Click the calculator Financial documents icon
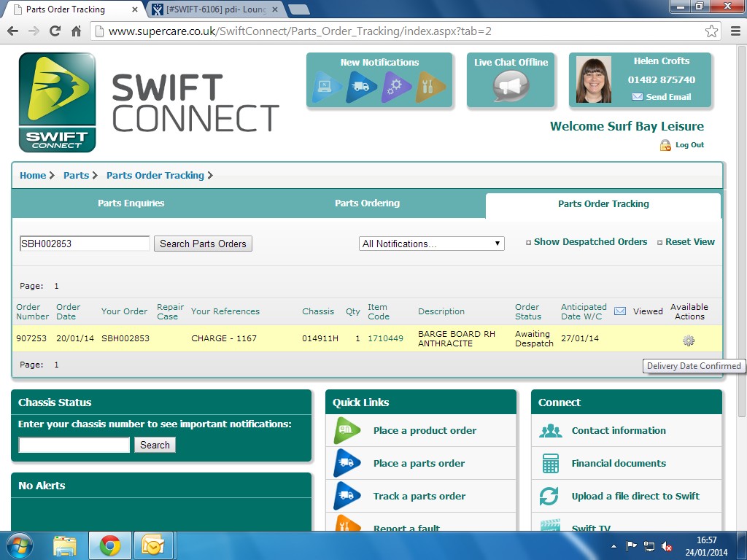The height and width of the screenshot is (560, 747). [550, 463]
